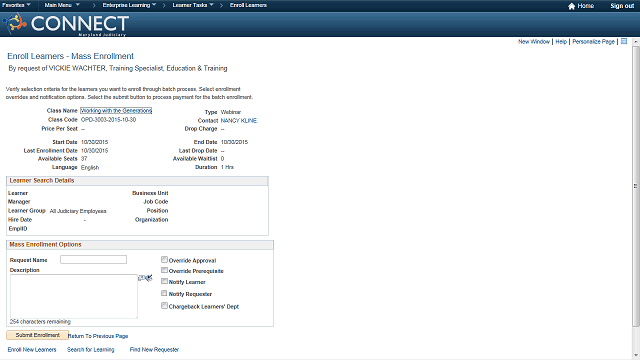
Task: Click inside the Description text area
Action: 74,296
